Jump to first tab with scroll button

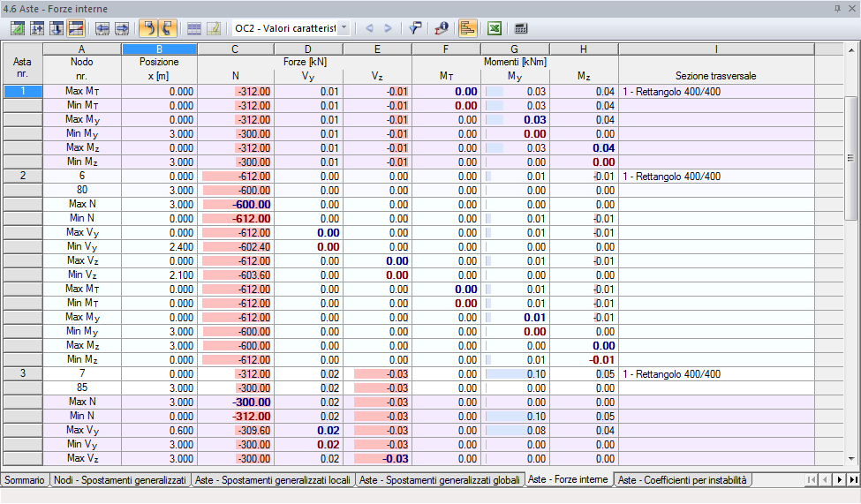(812, 480)
